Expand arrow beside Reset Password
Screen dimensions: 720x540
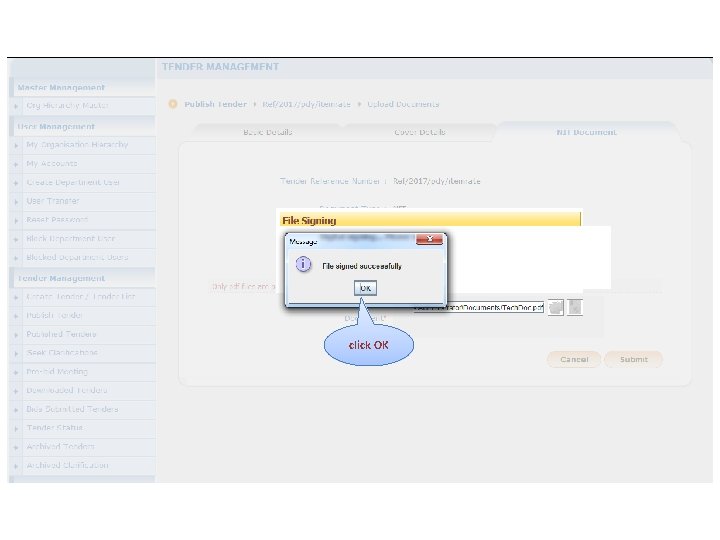(x=16, y=220)
